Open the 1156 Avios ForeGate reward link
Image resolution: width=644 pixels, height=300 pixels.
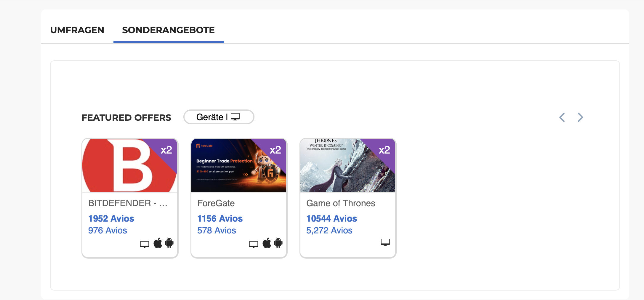tap(220, 218)
